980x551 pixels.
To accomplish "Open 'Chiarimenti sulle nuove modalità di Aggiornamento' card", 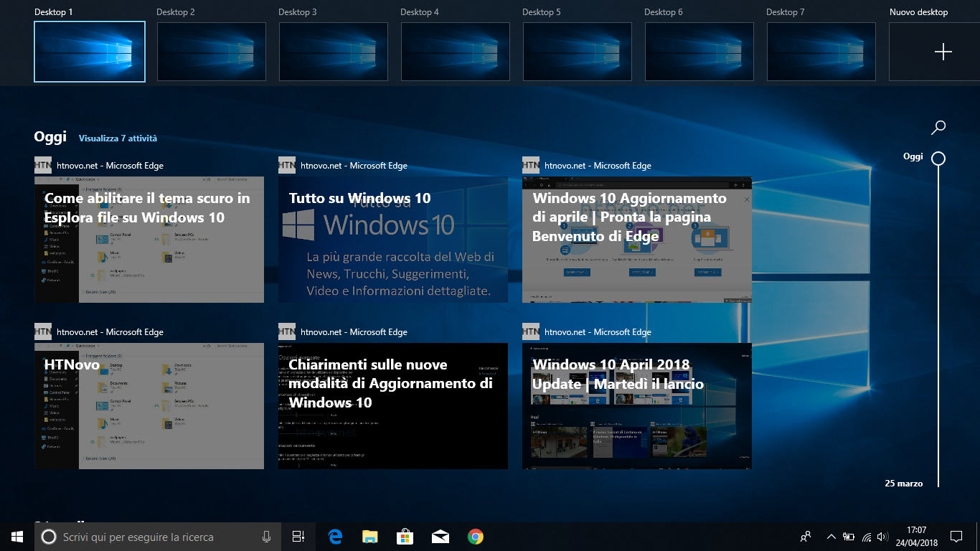I will [x=393, y=406].
